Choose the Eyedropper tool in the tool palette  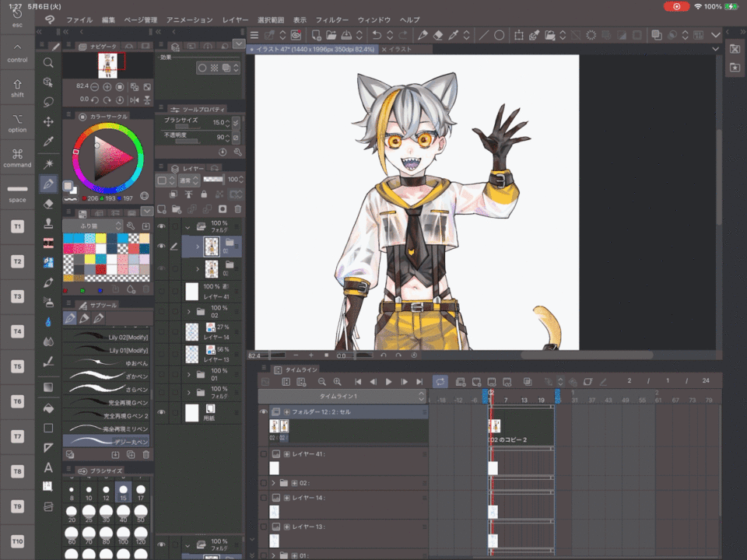[x=48, y=142]
